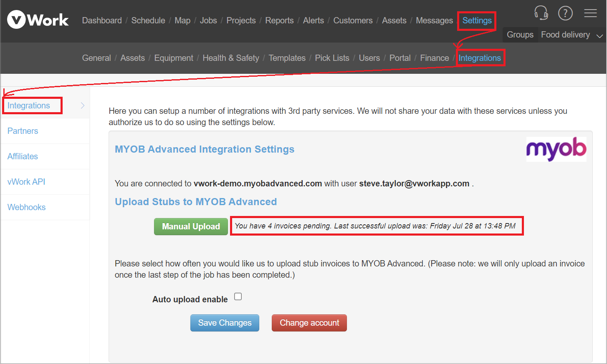Screen dimensions: 607x364
Task: Open the Map page
Action: [182, 20]
